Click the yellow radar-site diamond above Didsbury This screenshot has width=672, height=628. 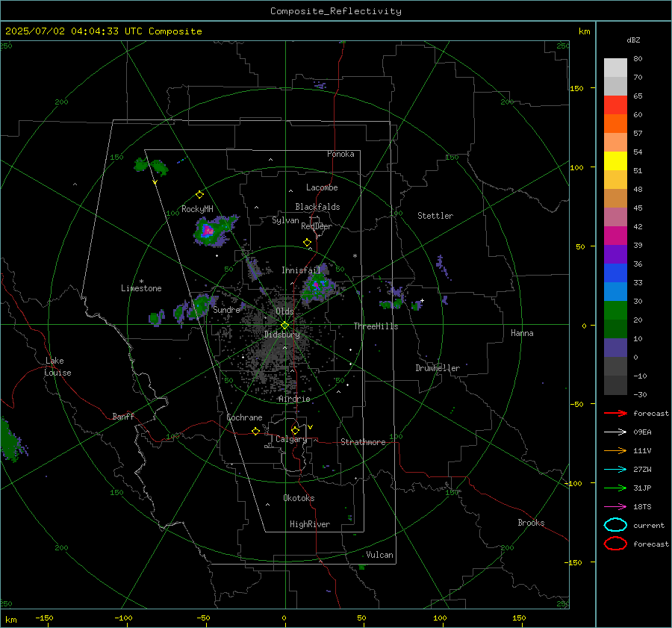(285, 326)
